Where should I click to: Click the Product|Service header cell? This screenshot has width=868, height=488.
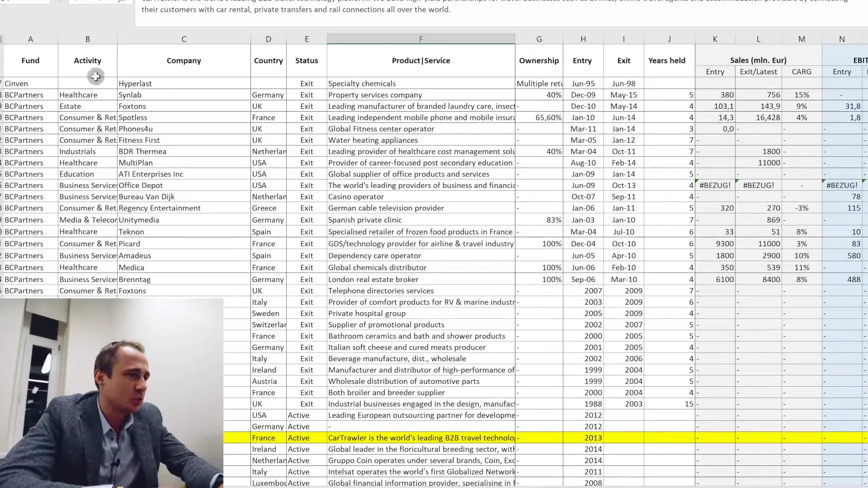[421, 61]
